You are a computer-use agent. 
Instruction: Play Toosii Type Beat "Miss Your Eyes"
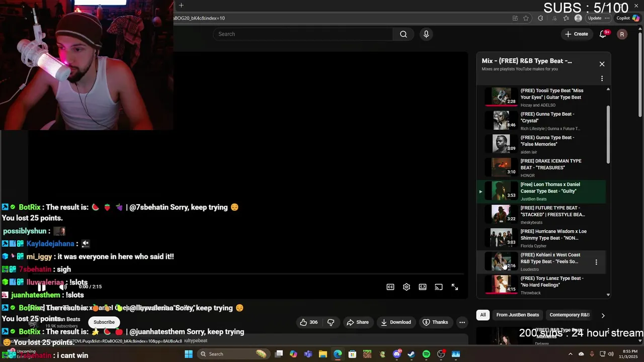coord(541,98)
